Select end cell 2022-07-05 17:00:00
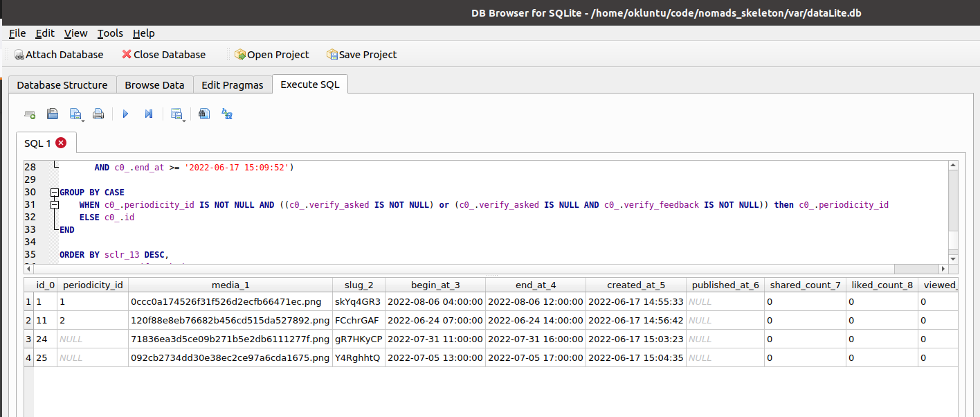 536,358
